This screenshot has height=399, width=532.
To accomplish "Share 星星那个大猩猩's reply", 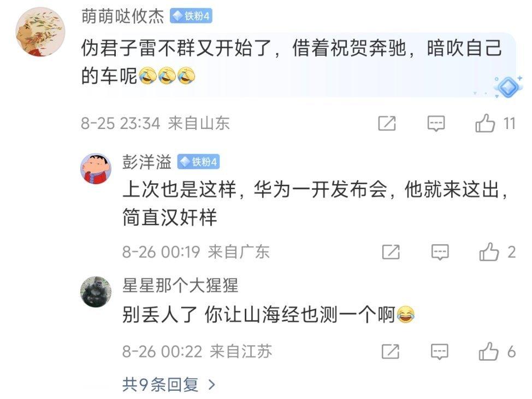I will click(x=391, y=351).
